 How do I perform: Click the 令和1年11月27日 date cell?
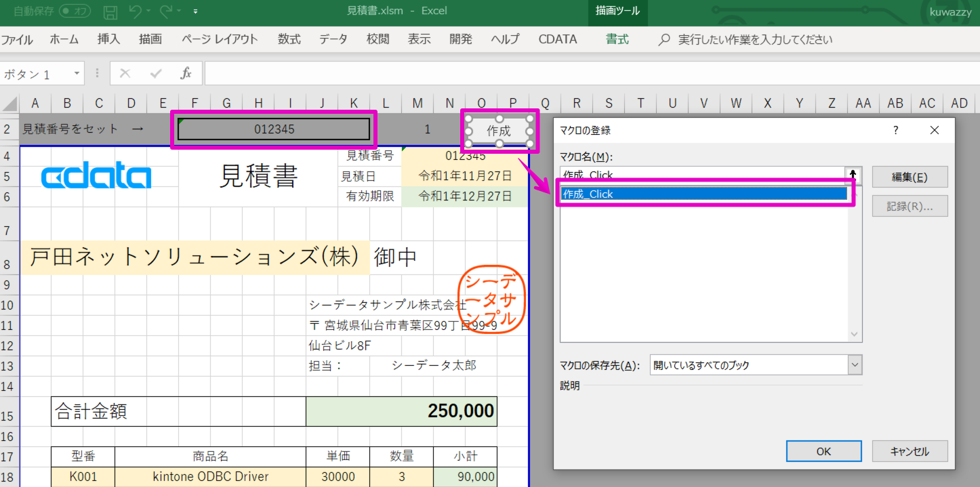click(x=465, y=176)
